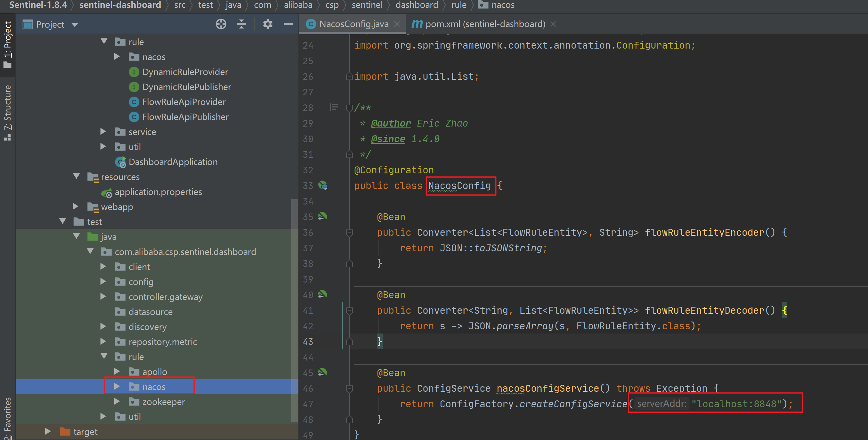This screenshot has height=440, width=868.
Task: Click Spring bean gutter icon on line 33
Action: [323, 186]
